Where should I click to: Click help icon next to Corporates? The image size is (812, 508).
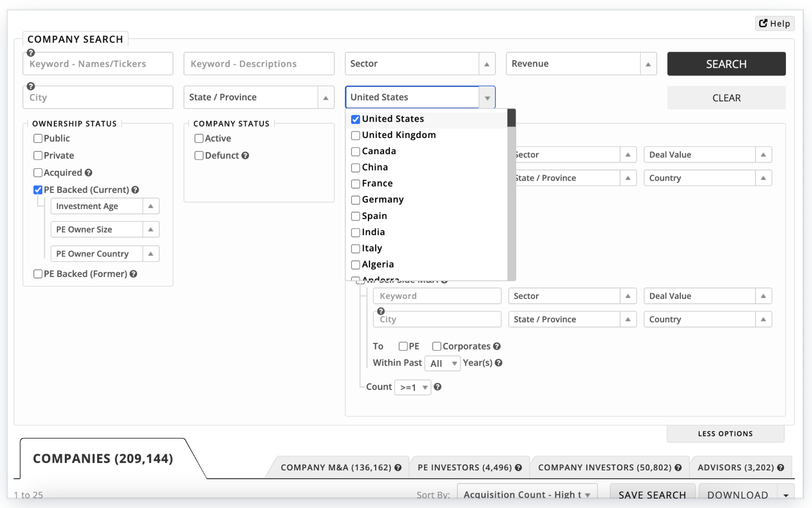(497, 347)
